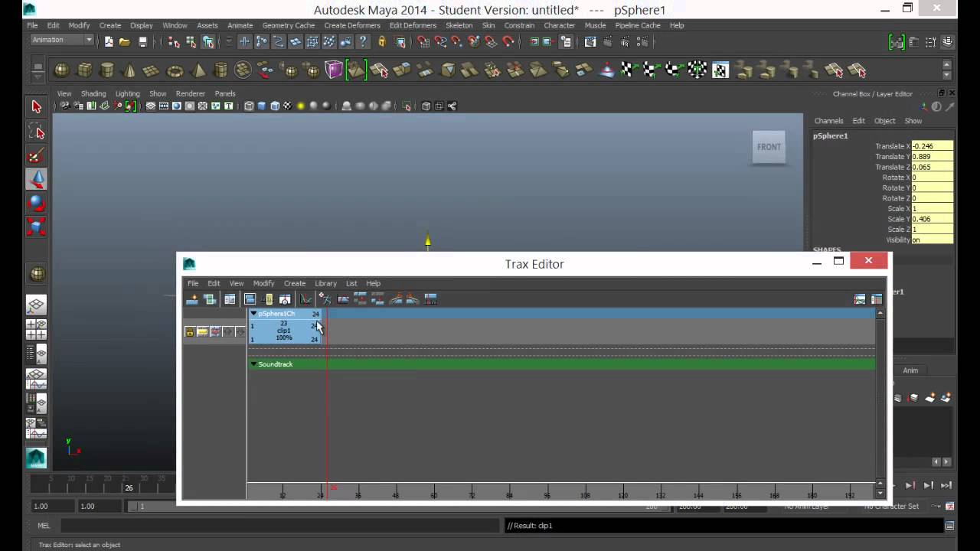Viewport: 980px width, 551px height.
Task: Select the arrow Select tool in toolbox
Action: click(x=36, y=106)
